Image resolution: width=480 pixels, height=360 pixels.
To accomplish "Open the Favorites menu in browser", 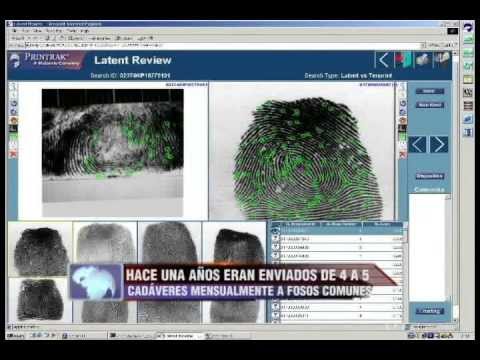I will pos(54,31).
